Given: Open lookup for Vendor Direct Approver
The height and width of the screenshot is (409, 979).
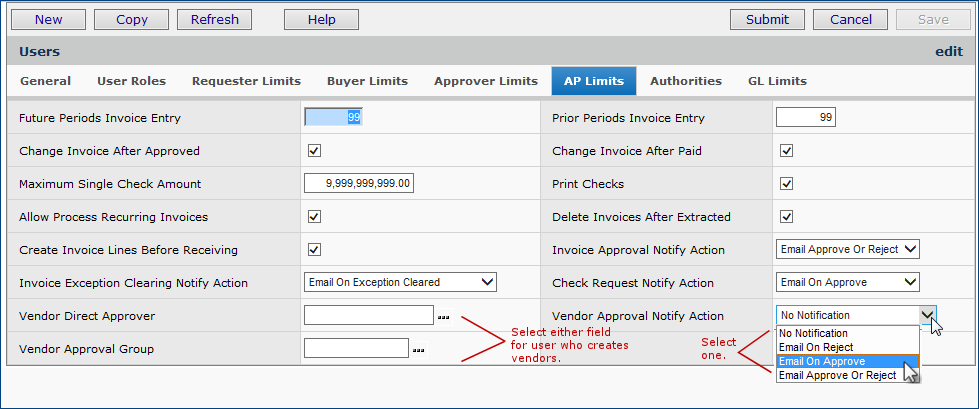Looking at the screenshot, I should 443,317.
